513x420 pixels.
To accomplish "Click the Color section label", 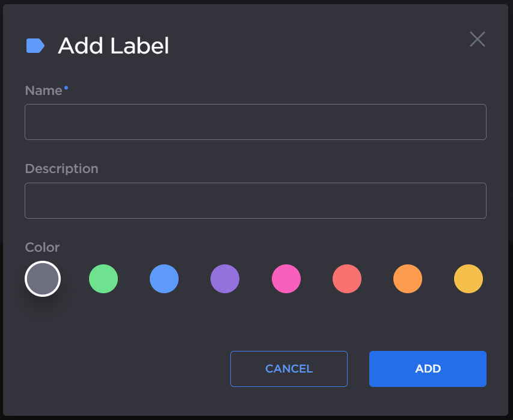I will point(41,247).
